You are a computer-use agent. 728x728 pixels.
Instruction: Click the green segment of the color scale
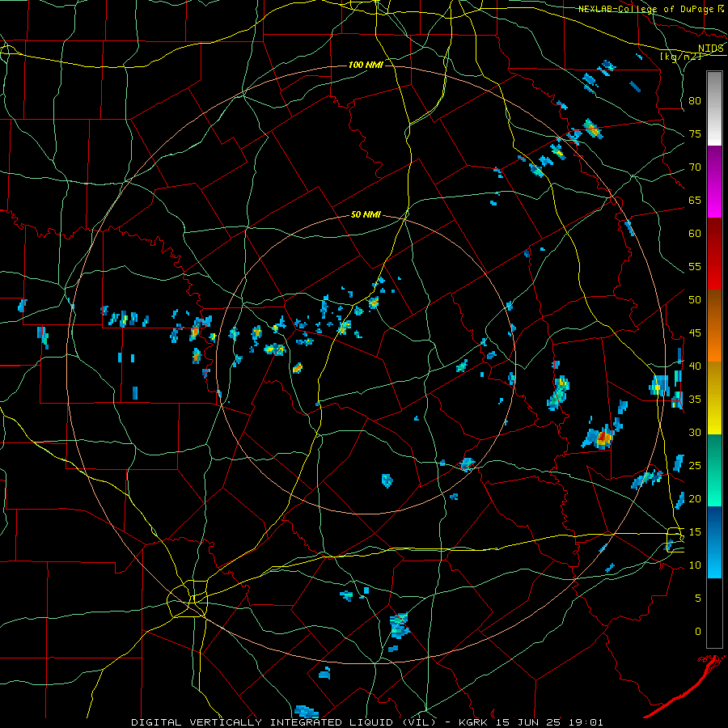(714, 470)
